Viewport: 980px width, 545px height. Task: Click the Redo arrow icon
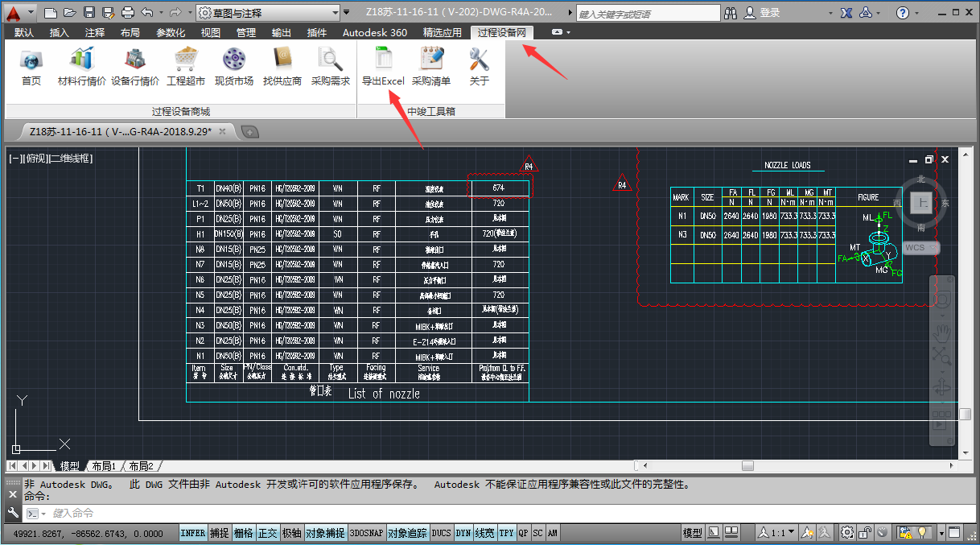pos(175,13)
